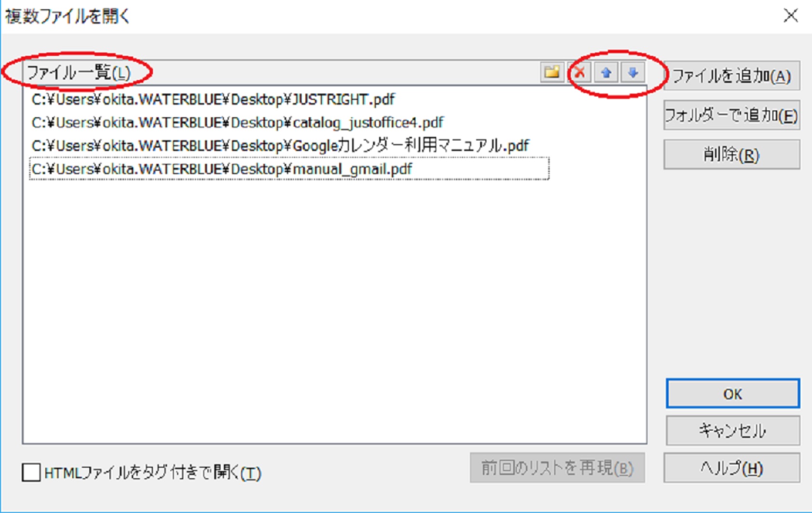The image size is (812, 513).
Task: Click the ファイル一覧(L) label
Action: (79, 72)
